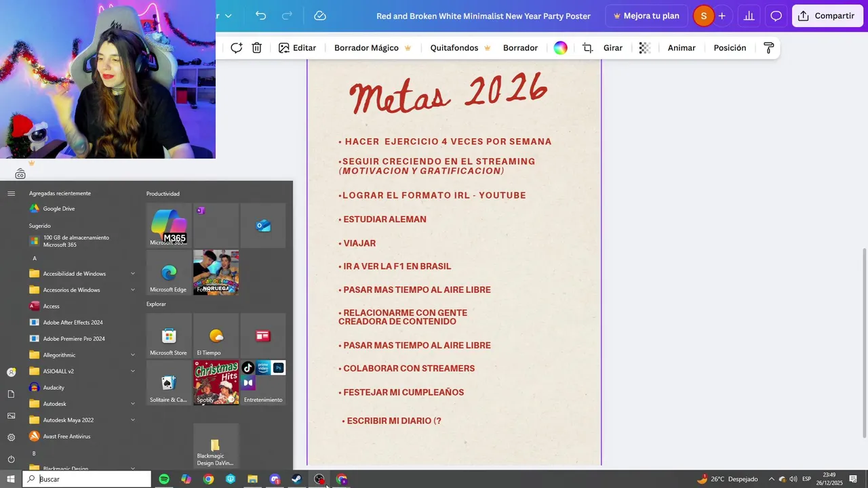Open Solitaire & Casual Games tile
Image resolution: width=868 pixels, height=488 pixels.
[169, 382]
